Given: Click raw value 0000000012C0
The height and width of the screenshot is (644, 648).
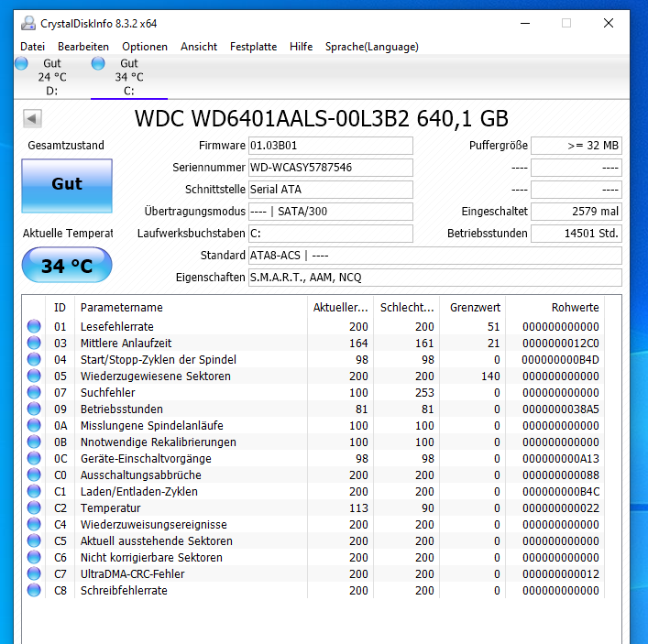Looking at the screenshot, I should (x=560, y=344).
